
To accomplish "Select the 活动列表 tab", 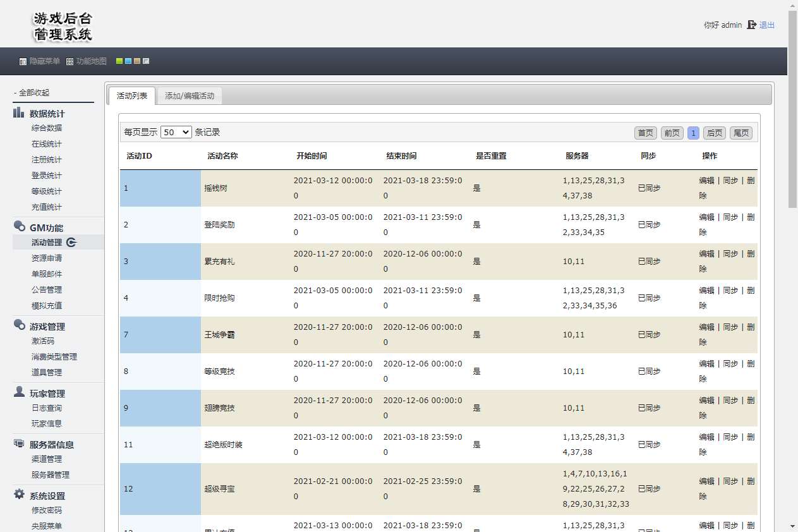I will (x=132, y=96).
